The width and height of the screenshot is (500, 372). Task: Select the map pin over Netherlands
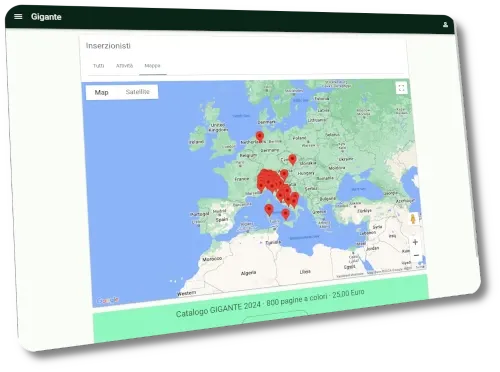coord(260,137)
